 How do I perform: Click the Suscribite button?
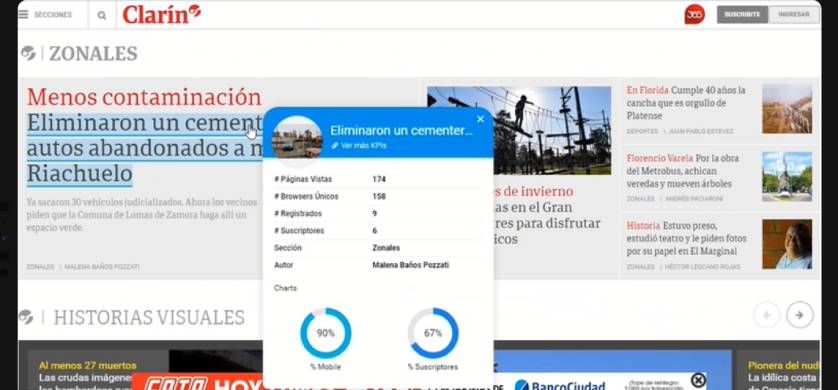(742, 14)
